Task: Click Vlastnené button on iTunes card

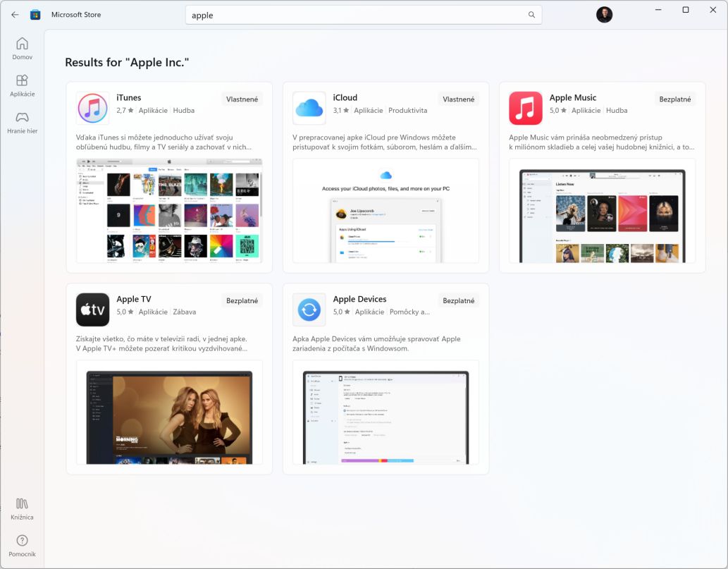Action: (x=242, y=99)
